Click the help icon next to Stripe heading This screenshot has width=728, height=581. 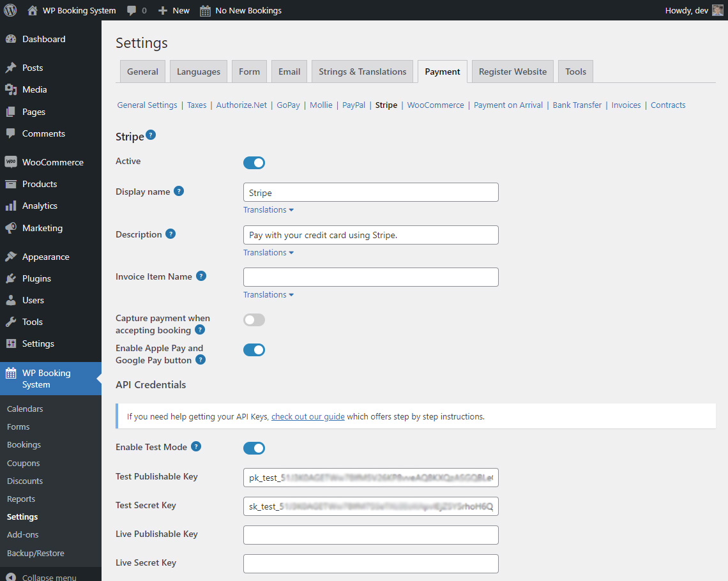151,135
